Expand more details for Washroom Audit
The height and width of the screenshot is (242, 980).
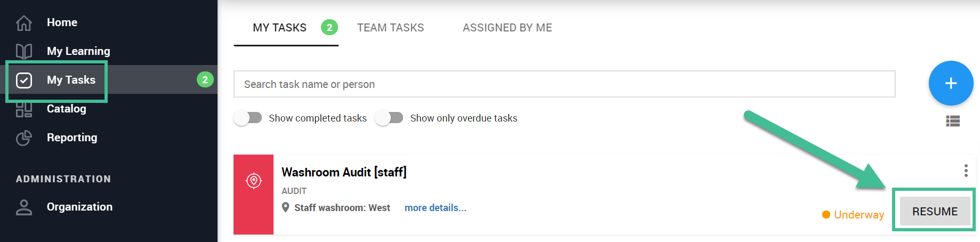click(435, 208)
